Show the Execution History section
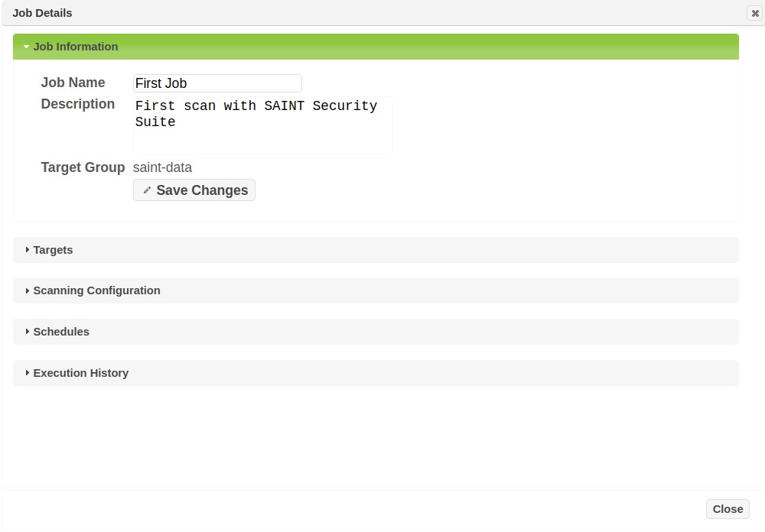The image size is (765, 532). (x=81, y=373)
